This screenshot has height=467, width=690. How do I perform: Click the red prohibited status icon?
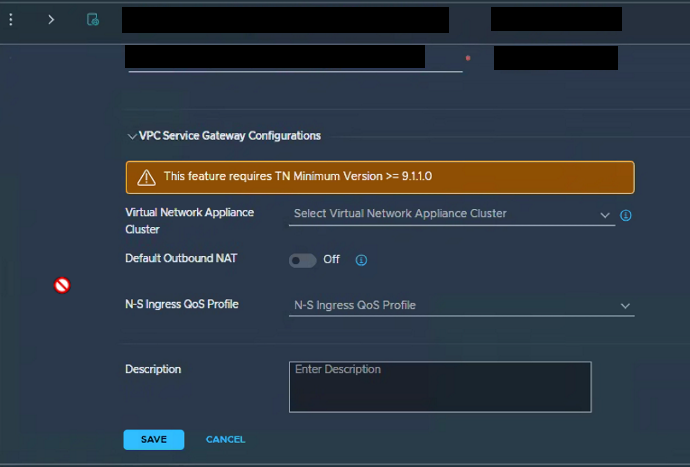[62, 285]
